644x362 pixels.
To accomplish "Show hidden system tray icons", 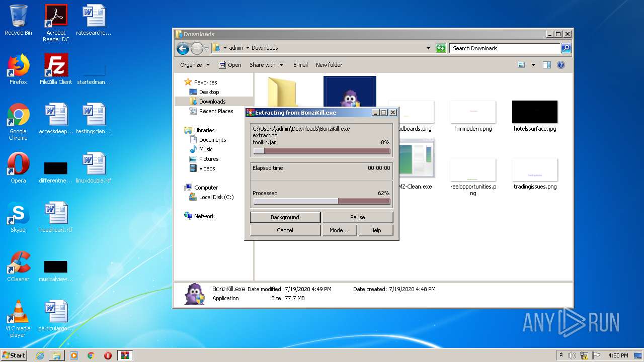I will 561,355.
